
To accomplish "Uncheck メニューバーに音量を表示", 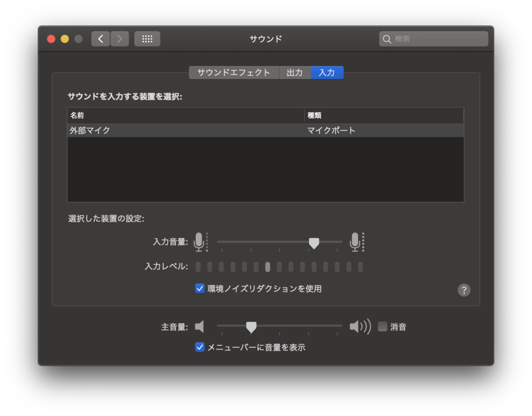I will (200, 347).
